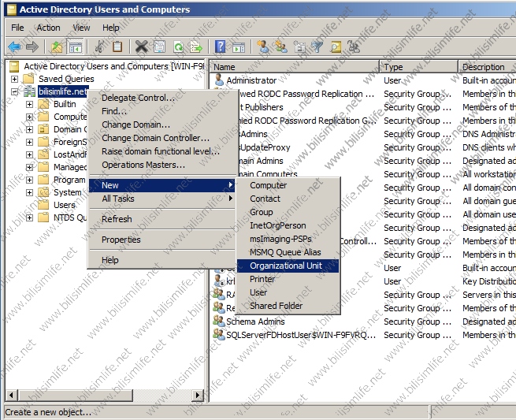Select Contact in the New submenu

pos(288,199)
